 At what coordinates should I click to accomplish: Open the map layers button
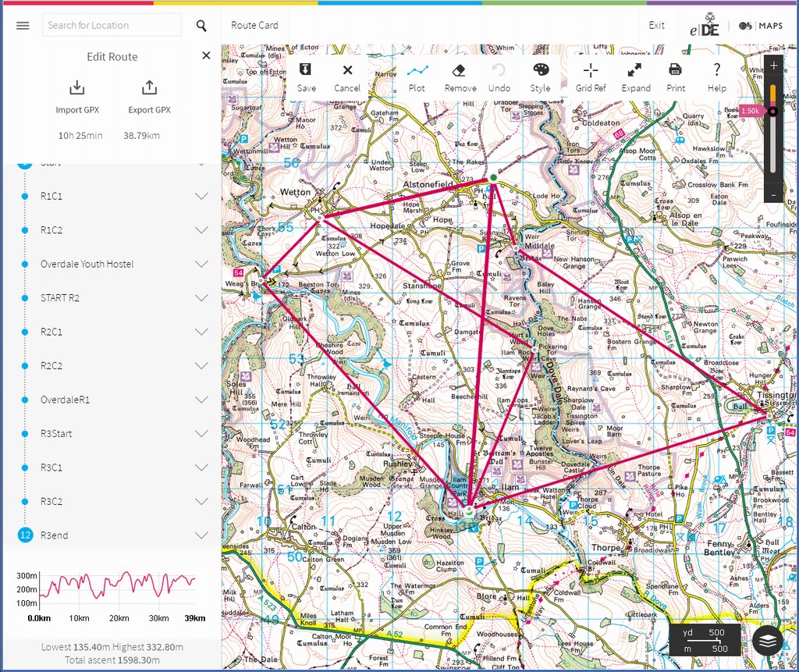768,640
